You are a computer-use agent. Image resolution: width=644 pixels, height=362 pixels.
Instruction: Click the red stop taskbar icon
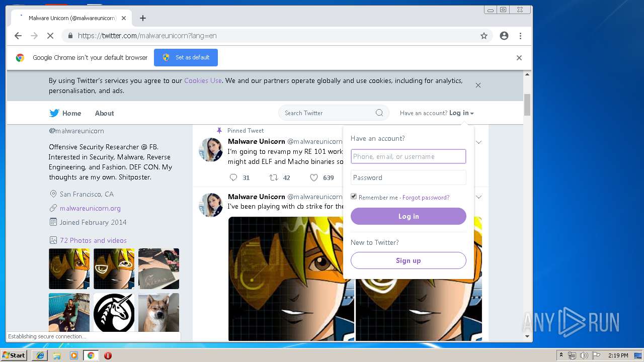coord(108,355)
